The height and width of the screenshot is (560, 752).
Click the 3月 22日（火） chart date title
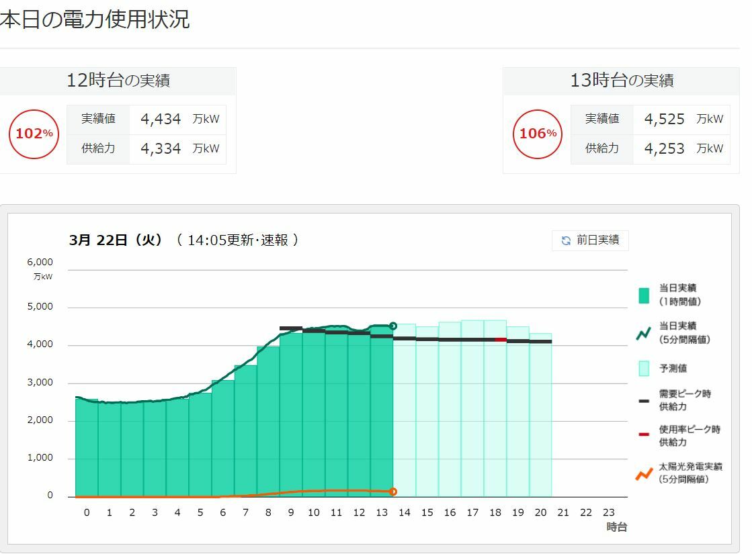[x=116, y=240]
